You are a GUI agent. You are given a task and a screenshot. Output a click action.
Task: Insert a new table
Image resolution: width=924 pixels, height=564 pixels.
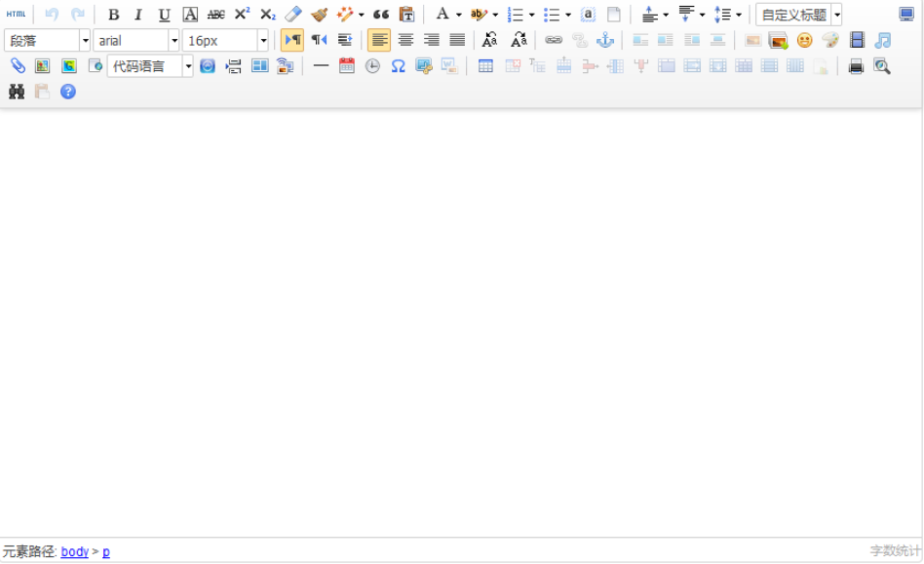click(x=485, y=66)
